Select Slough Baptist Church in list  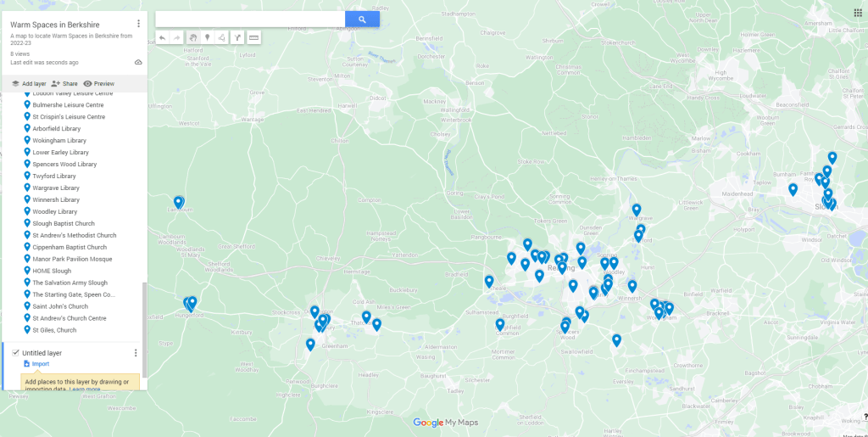pos(64,223)
